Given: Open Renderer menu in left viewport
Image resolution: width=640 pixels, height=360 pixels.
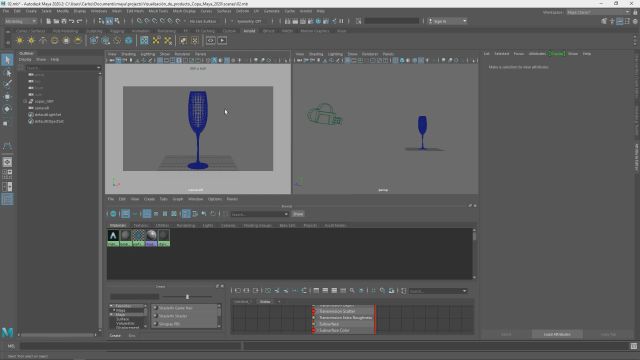Looking at the screenshot, I should [182, 54].
